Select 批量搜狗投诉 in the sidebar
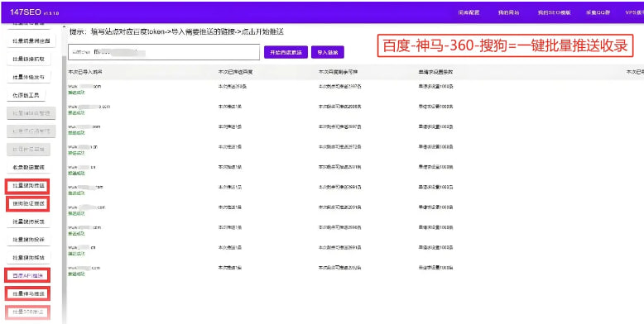The image size is (644, 324). [x=29, y=240]
